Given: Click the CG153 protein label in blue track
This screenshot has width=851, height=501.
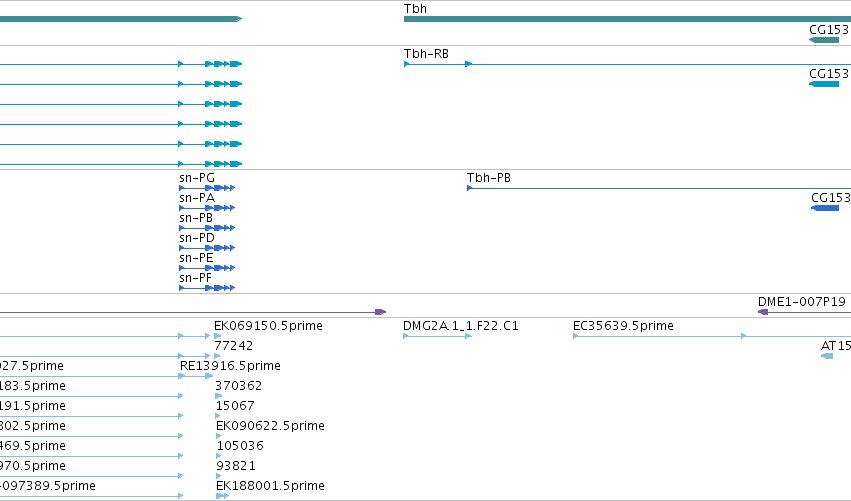Looking at the screenshot, I should pos(830,198).
